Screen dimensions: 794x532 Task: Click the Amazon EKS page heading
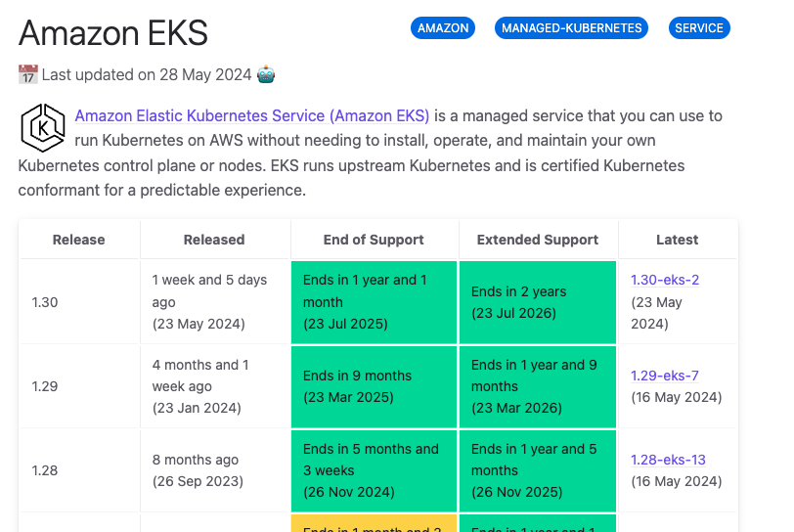click(x=112, y=33)
